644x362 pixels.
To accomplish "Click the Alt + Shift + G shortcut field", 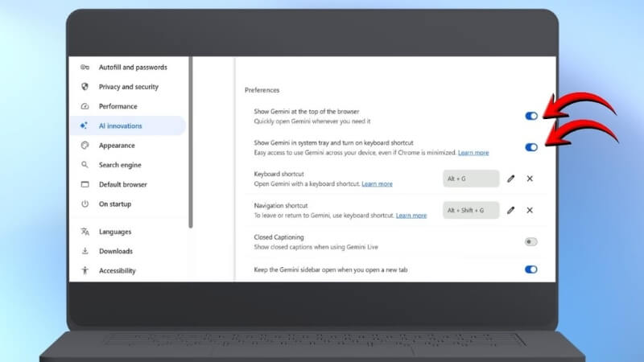I will [471, 210].
